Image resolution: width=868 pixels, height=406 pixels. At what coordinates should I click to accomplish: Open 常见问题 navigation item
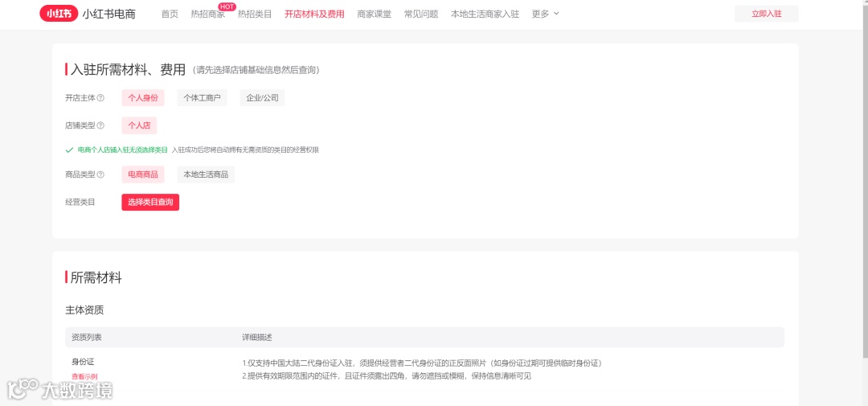421,14
